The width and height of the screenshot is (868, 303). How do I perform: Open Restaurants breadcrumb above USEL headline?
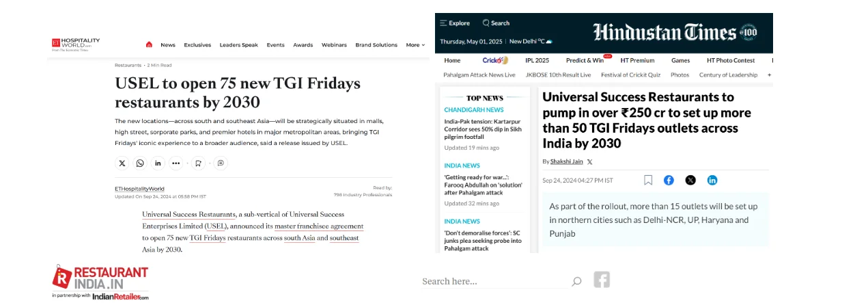128,65
